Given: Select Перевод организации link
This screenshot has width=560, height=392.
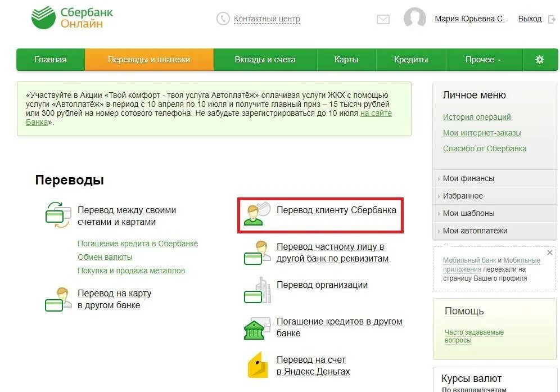Looking at the screenshot, I should 322,285.
